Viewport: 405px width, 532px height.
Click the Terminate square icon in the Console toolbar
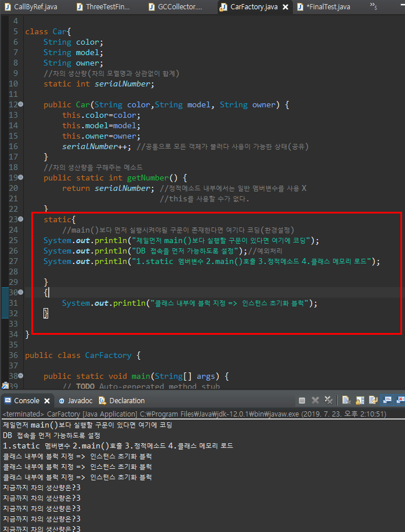pos(302,401)
